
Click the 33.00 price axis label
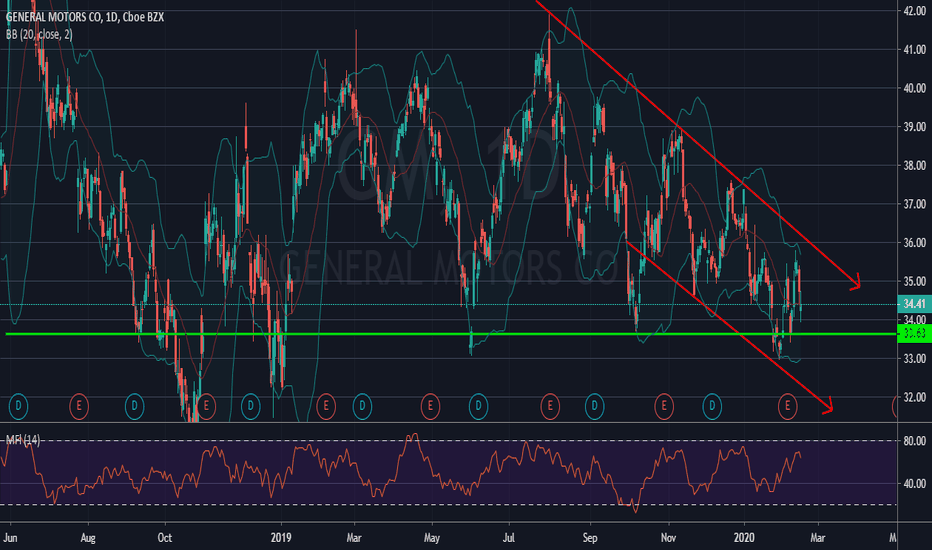(x=914, y=359)
